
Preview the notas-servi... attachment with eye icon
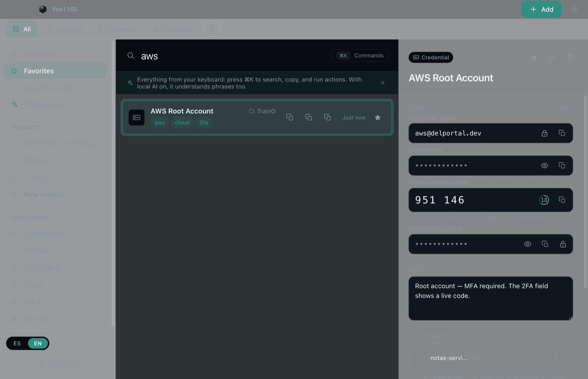(496, 358)
